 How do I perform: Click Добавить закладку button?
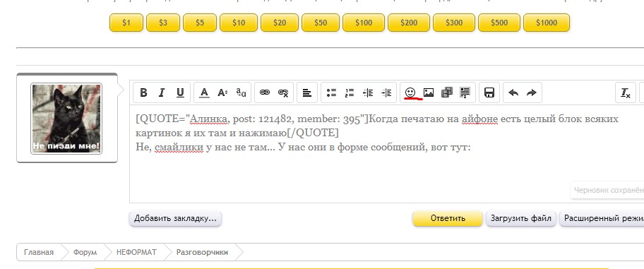tap(175, 218)
